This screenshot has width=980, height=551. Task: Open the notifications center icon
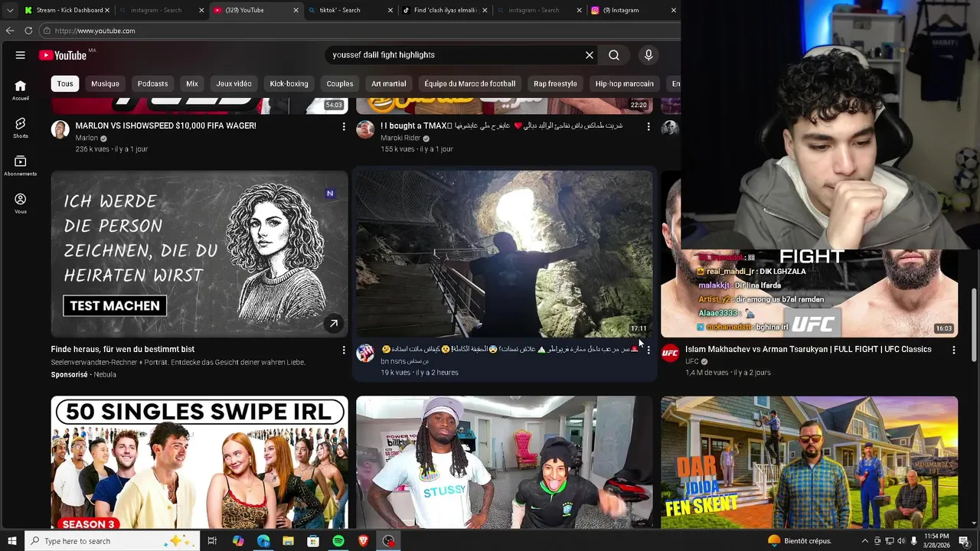tap(963, 541)
